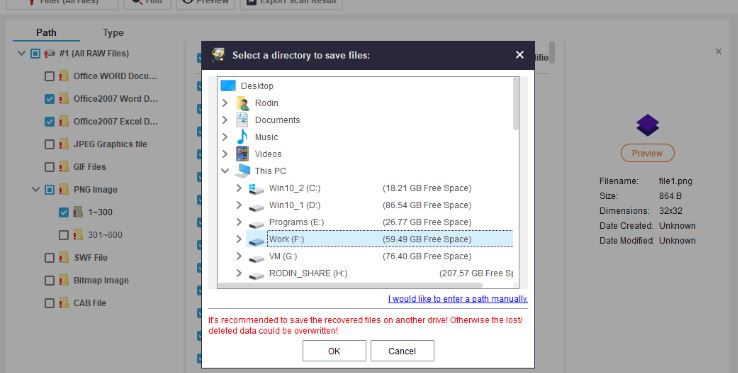The image size is (738, 373).
Task: Close the right preview panel
Action: point(718,51)
